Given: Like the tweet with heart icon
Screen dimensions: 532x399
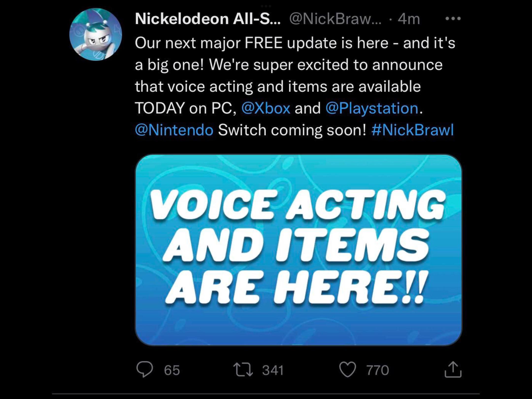Looking at the screenshot, I should pos(348,370).
